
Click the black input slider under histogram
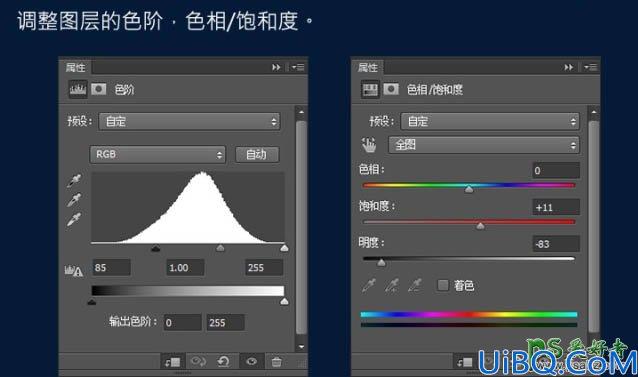point(155,248)
